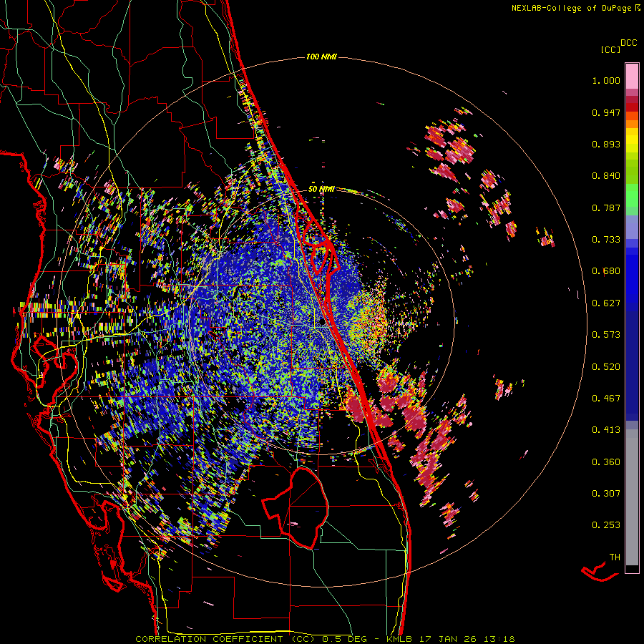Click the 100 NMI range ring label
The image size is (644, 644).
(x=321, y=57)
